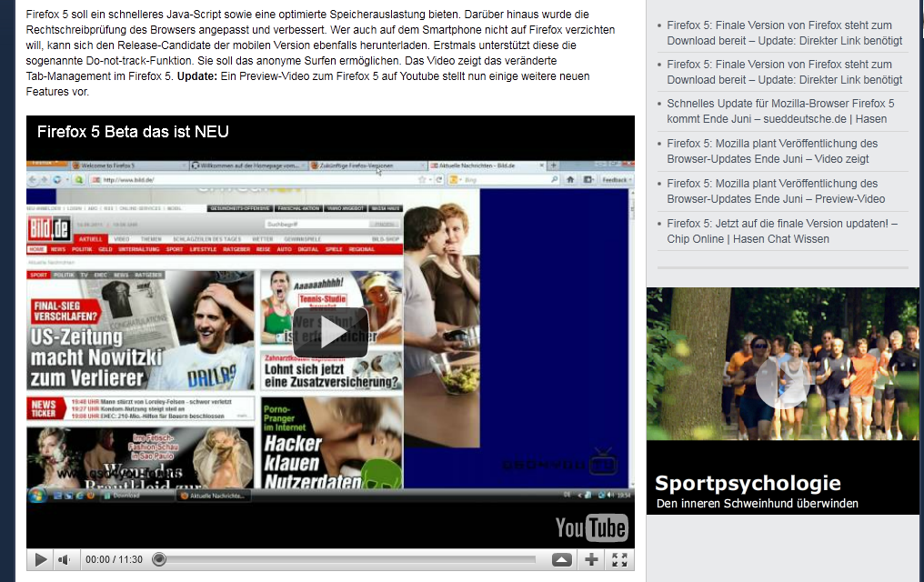Enter fullscreen with the four-arrows icon
Image resolution: width=924 pixels, height=582 pixels.
point(619,559)
